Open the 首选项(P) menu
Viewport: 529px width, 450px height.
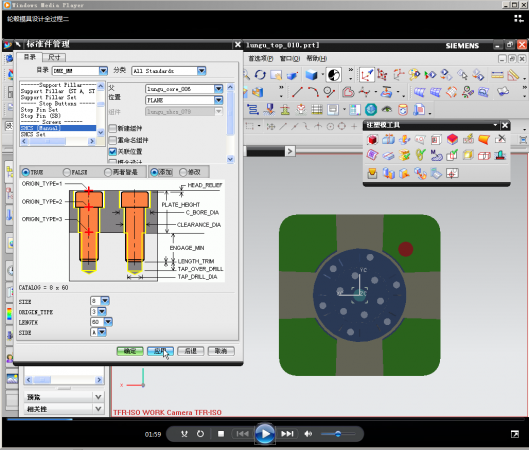260,59
